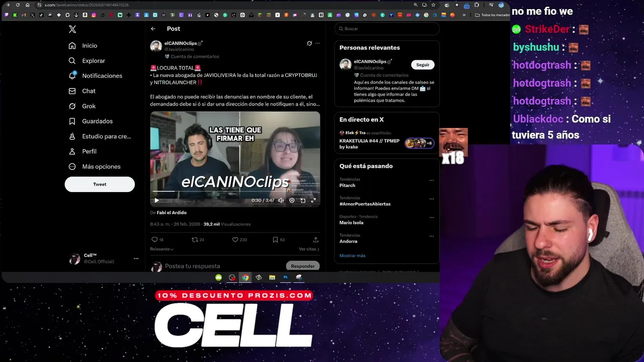The width and height of the screenshot is (644, 362).
Task: Open File Explorer in the taskbar
Action: tap(272, 278)
